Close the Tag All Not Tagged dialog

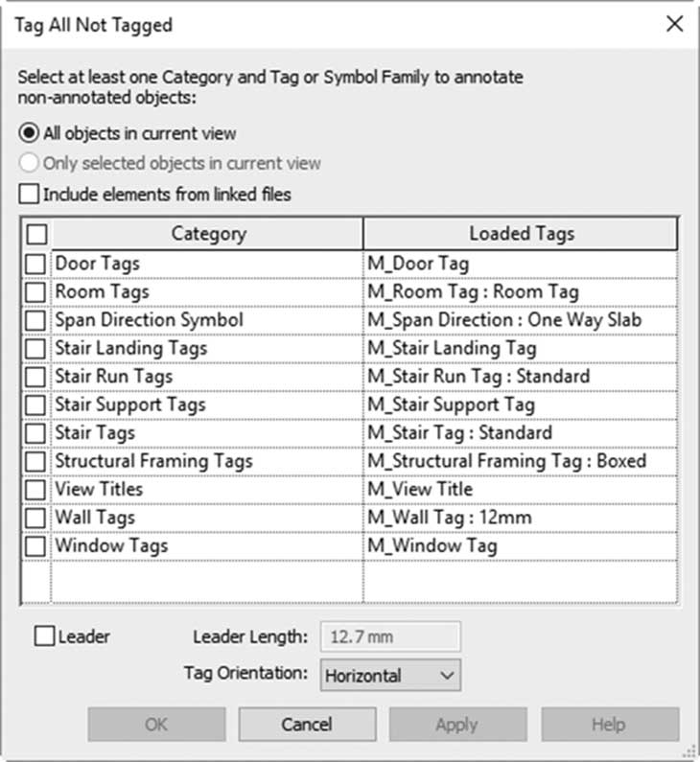675,24
